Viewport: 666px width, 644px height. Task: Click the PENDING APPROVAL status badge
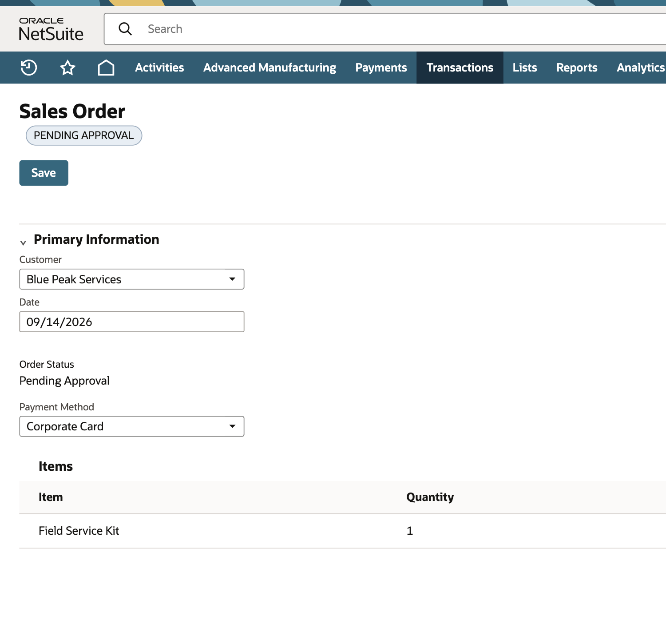click(84, 135)
